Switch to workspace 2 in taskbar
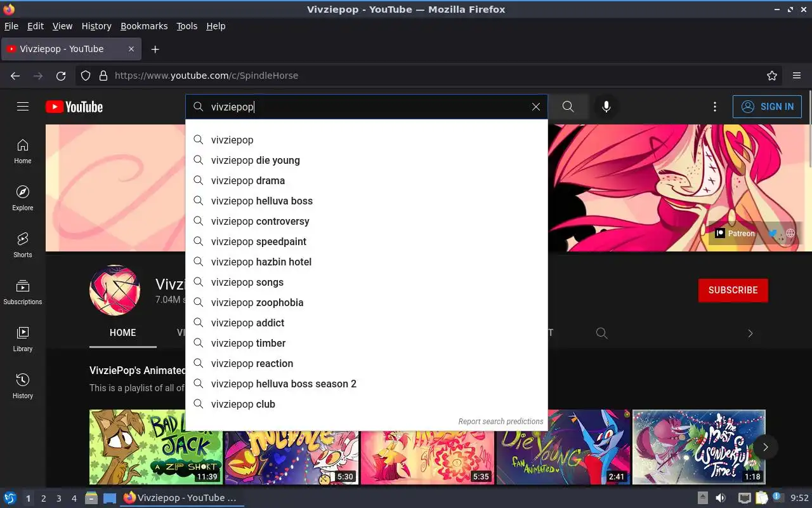Image resolution: width=812 pixels, height=508 pixels. [x=43, y=498]
